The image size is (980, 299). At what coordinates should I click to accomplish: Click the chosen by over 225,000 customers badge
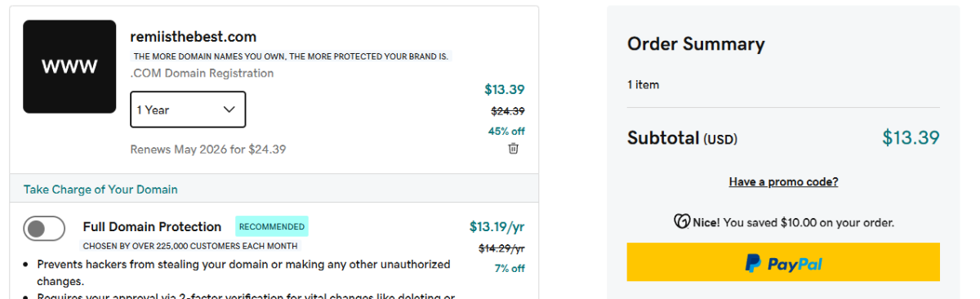coord(190,246)
